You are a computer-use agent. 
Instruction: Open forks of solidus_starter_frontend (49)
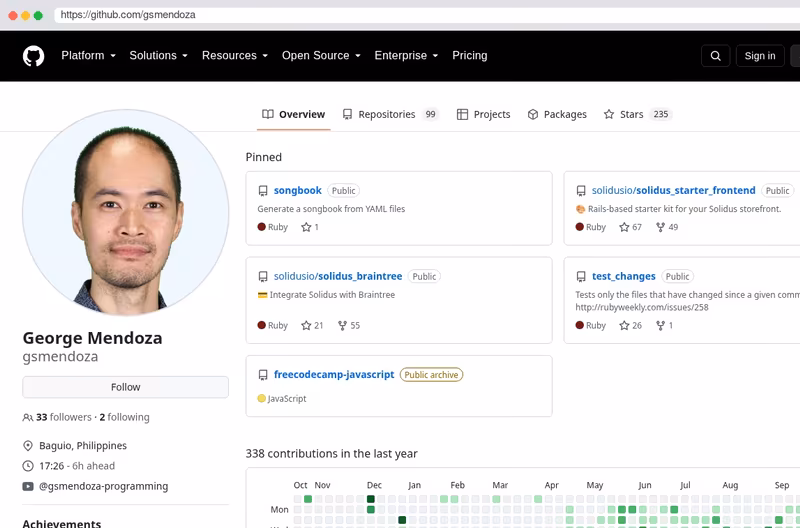tap(667, 227)
